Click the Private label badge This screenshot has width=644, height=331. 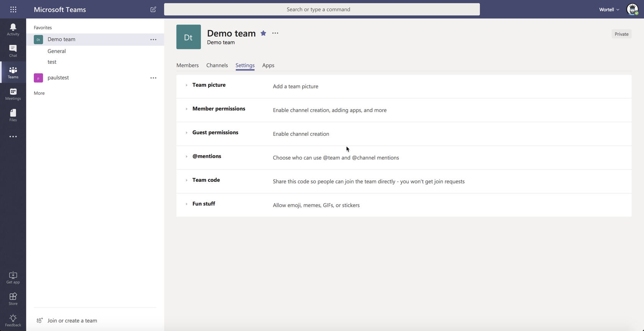[621, 34]
